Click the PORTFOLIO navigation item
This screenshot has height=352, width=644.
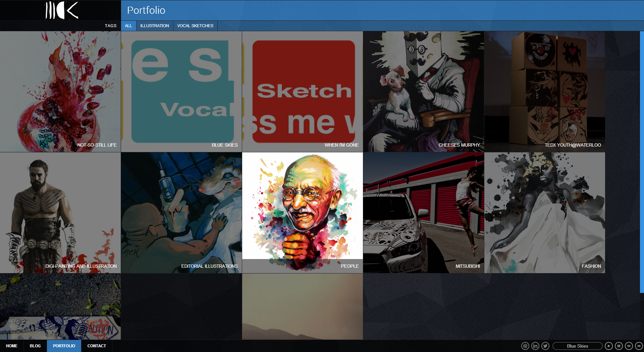coord(64,346)
